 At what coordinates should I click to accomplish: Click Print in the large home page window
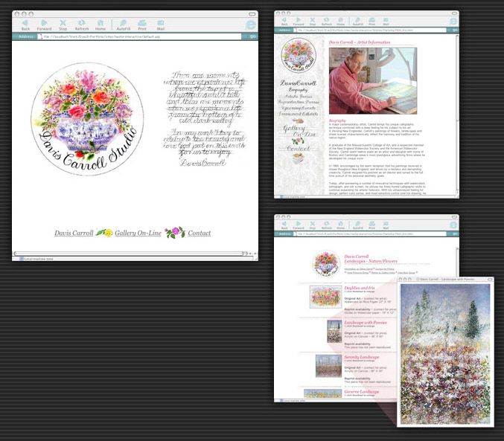(142, 25)
